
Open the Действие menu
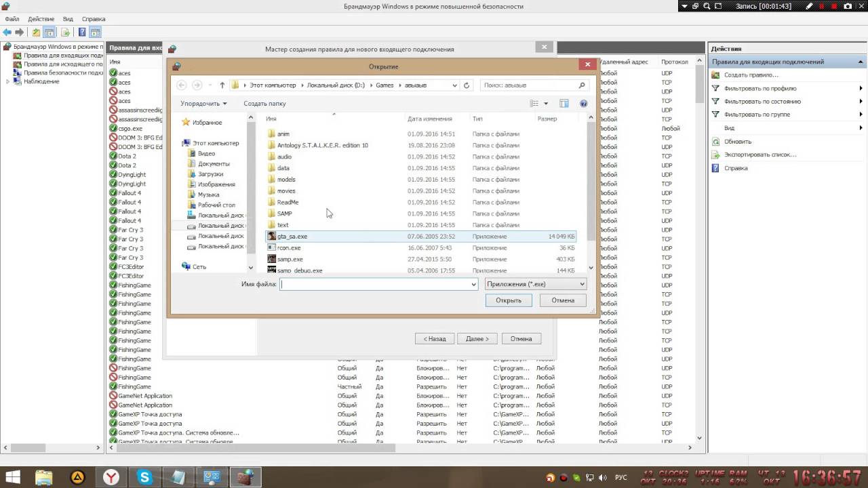[41, 19]
